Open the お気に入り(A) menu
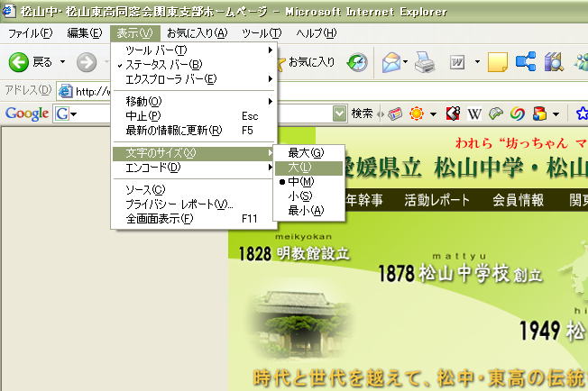The image size is (588, 391). click(198, 33)
